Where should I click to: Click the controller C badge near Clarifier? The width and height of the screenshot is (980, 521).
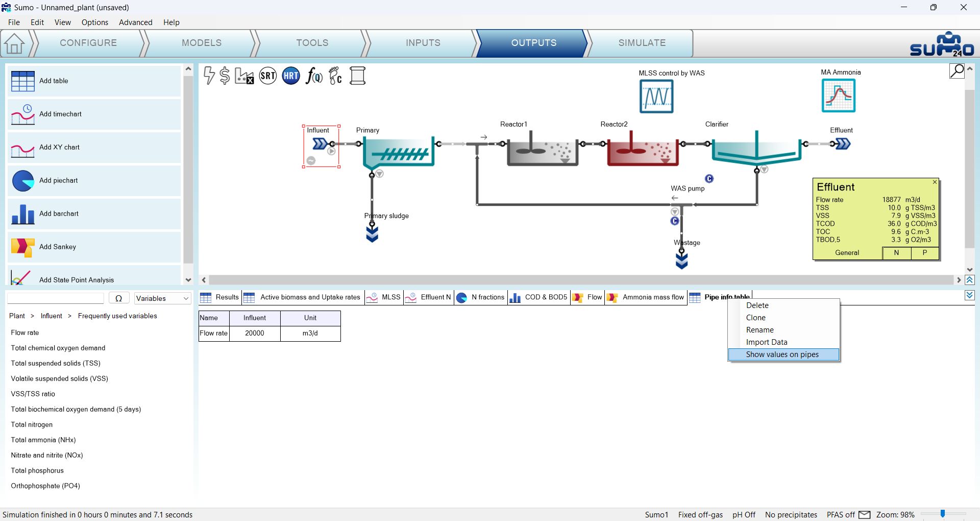point(709,178)
